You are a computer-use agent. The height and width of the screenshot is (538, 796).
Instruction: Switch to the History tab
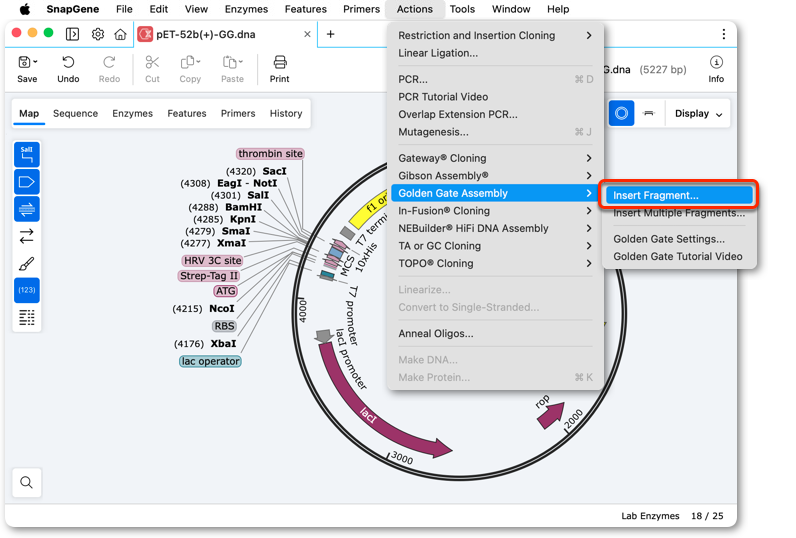(x=286, y=114)
